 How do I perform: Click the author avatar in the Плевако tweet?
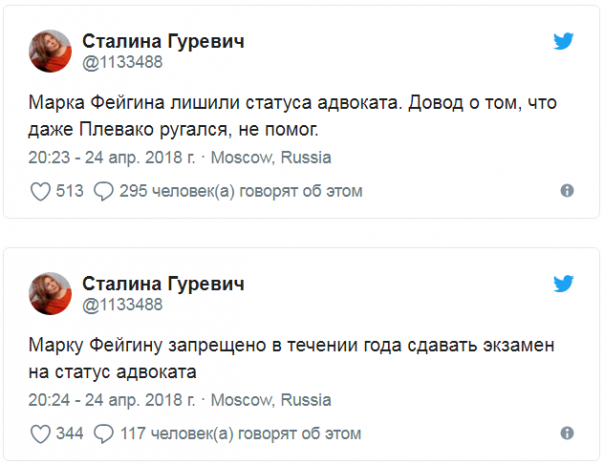(49, 50)
